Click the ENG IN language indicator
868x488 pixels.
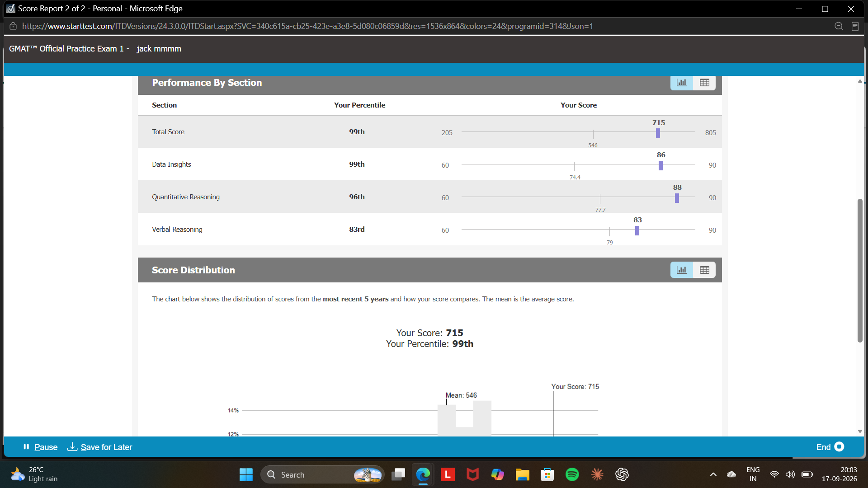tap(753, 474)
